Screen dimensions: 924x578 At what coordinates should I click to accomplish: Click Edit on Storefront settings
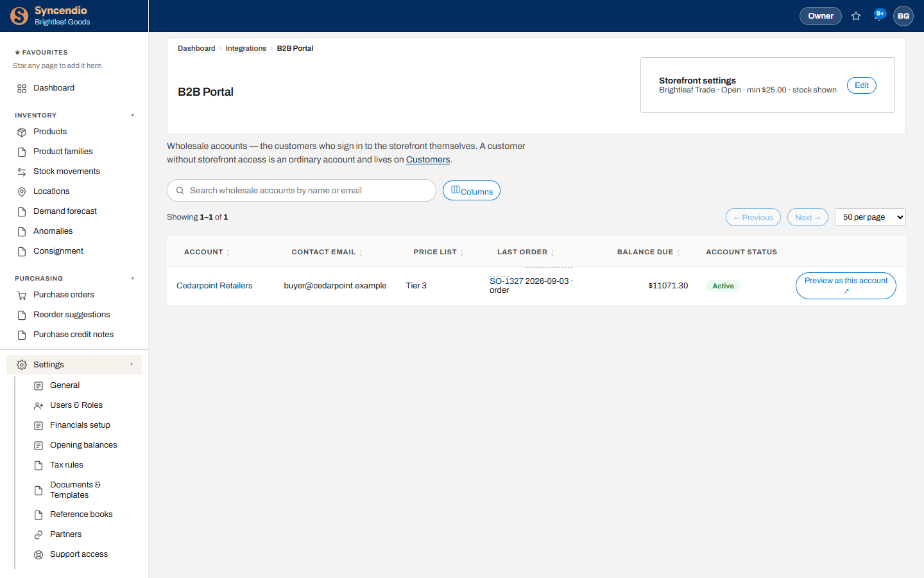pos(862,85)
